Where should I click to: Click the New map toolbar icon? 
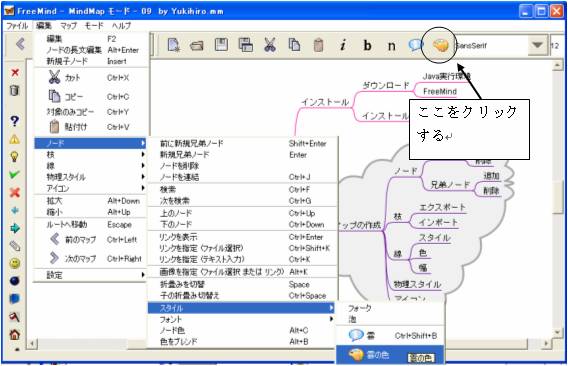point(174,45)
